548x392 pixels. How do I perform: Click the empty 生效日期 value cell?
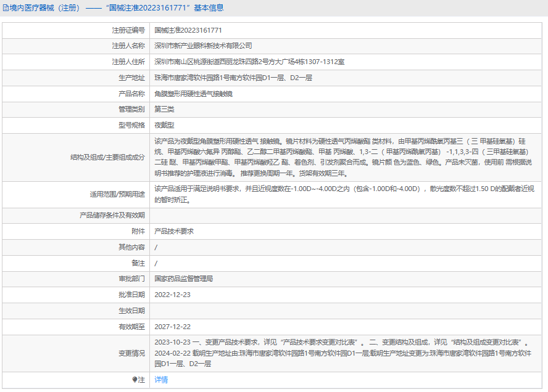(347, 311)
